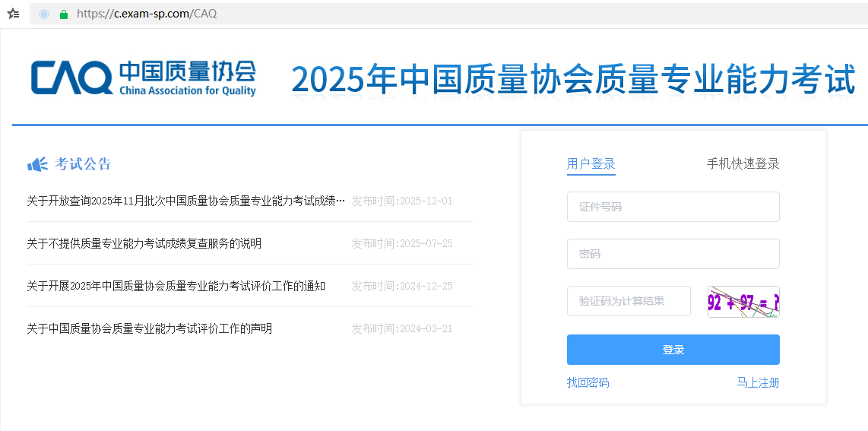This screenshot has height=431, width=868.
Task: Click the 密码 password field
Action: coord(673,254)
